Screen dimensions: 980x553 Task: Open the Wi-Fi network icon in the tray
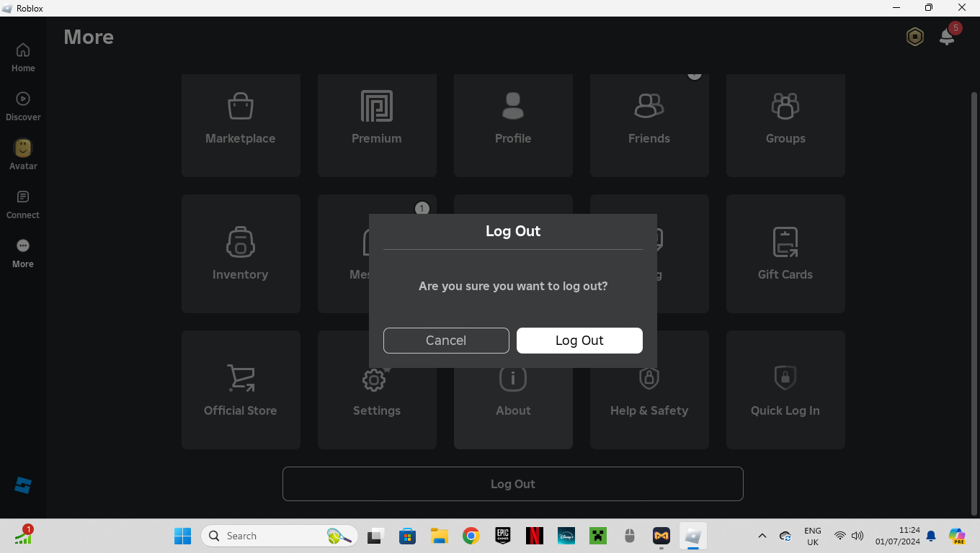[840, 536]
